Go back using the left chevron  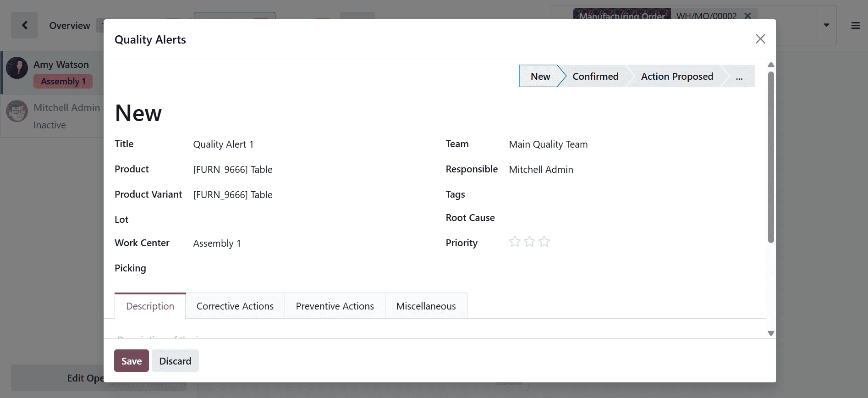(25, 25)
